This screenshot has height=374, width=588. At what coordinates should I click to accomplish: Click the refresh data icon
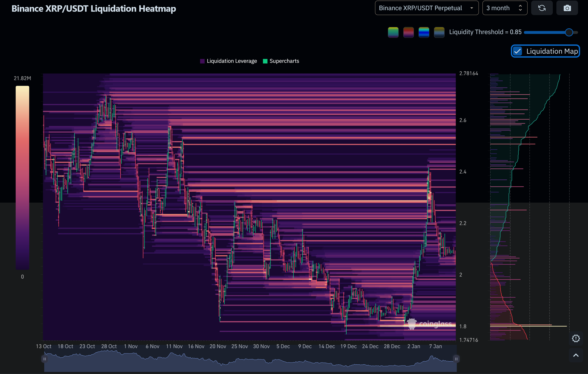pos(542,8)
